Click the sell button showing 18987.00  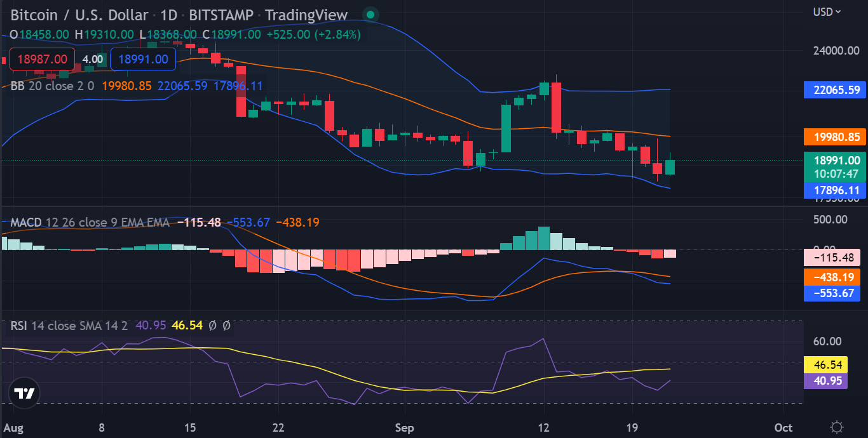pyautogui.click(x=42, y=58)
